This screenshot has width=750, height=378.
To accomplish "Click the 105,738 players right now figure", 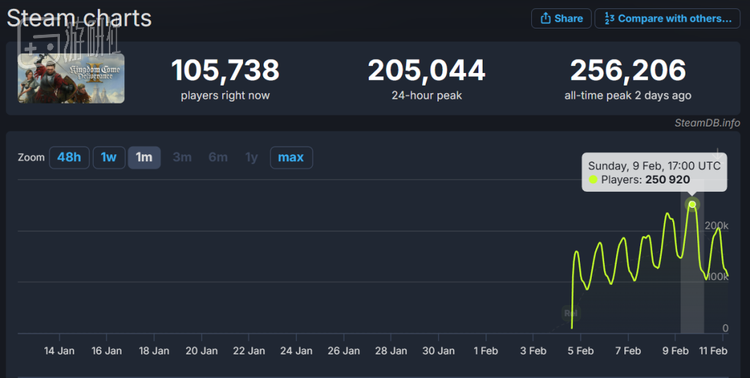I will click(x=225, y=70).
